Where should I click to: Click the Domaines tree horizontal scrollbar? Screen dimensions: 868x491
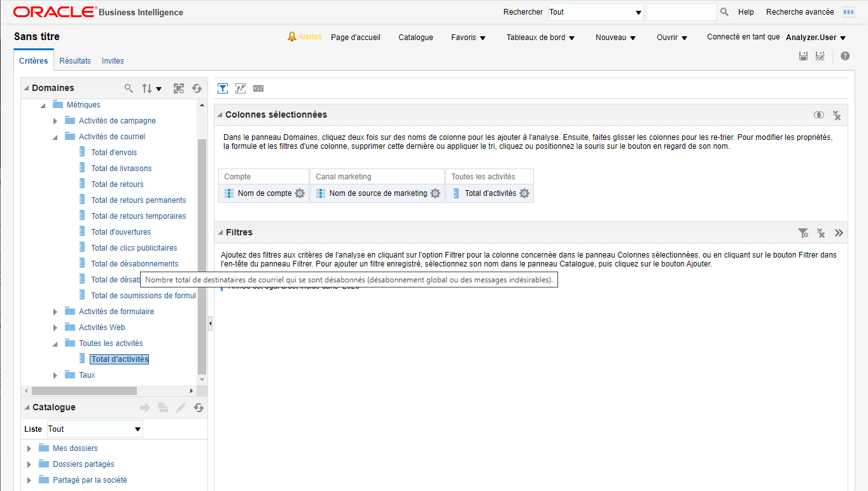(84, 391)
